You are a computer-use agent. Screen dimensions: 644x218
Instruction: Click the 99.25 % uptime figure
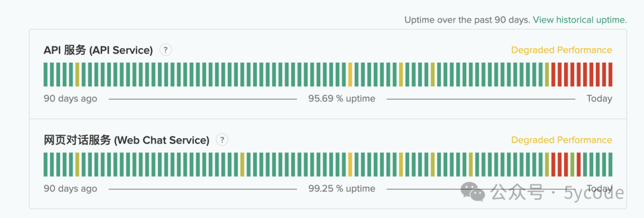coord(342,188)
